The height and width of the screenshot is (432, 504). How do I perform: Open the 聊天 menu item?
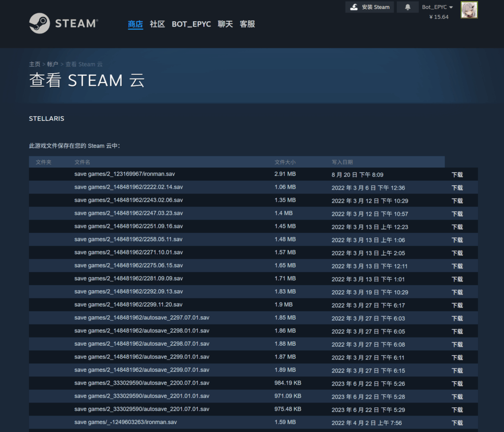coord(225,24)
